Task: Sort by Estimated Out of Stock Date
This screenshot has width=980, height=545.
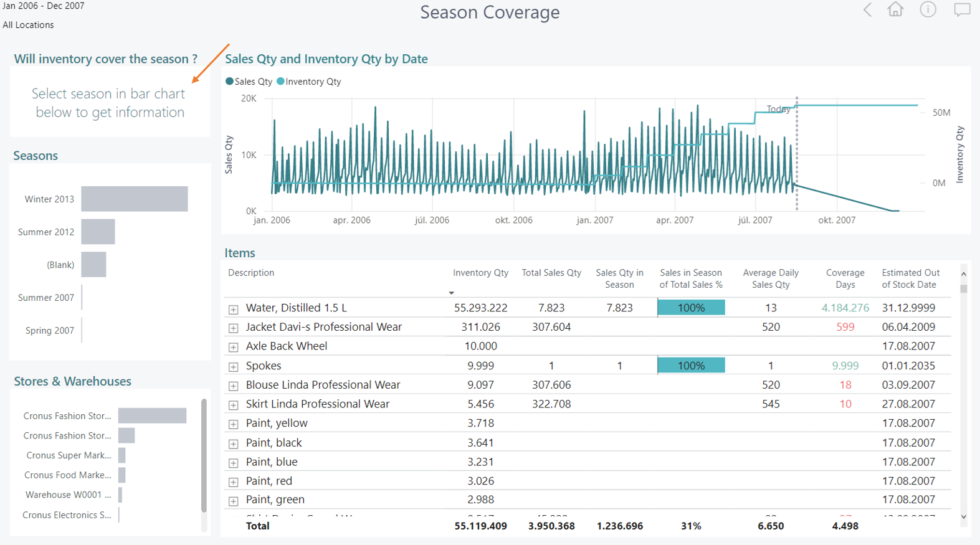Action: (x=910, y=278)
